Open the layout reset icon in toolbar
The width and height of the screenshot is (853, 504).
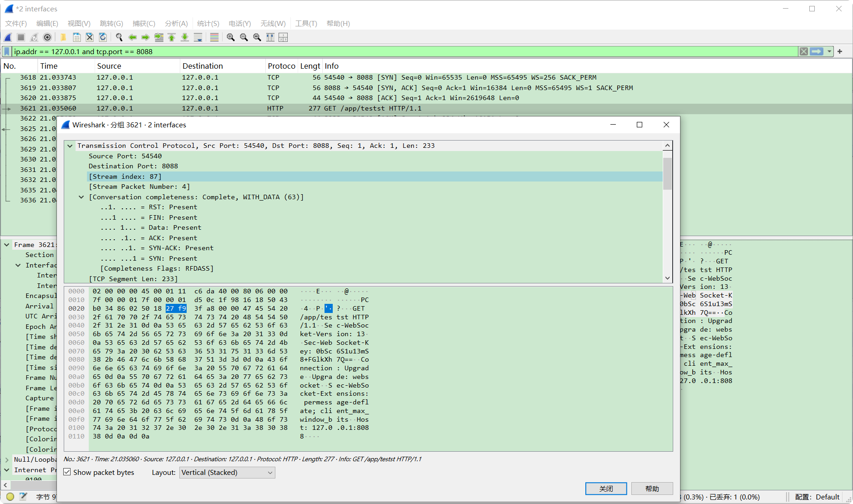tap(283, 37)
